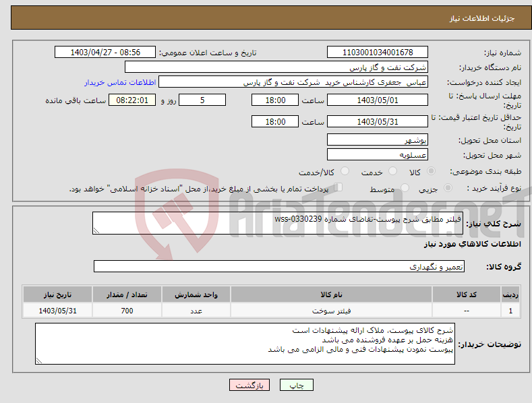Image resolution: width=532 pixels, height=403 pixels.
Task: Click the response deadline date 1403/05/01 field
Action: [378, 100]
